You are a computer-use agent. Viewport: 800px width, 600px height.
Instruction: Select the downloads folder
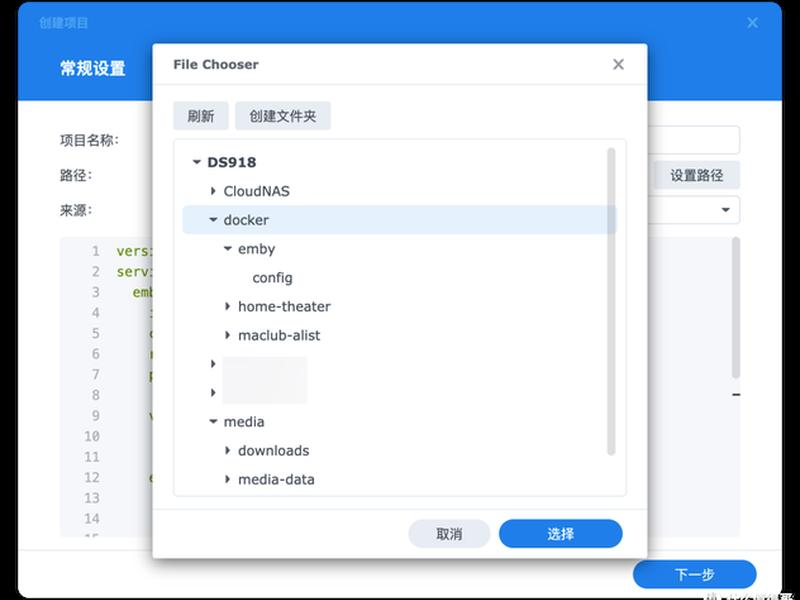click(273, 451)
